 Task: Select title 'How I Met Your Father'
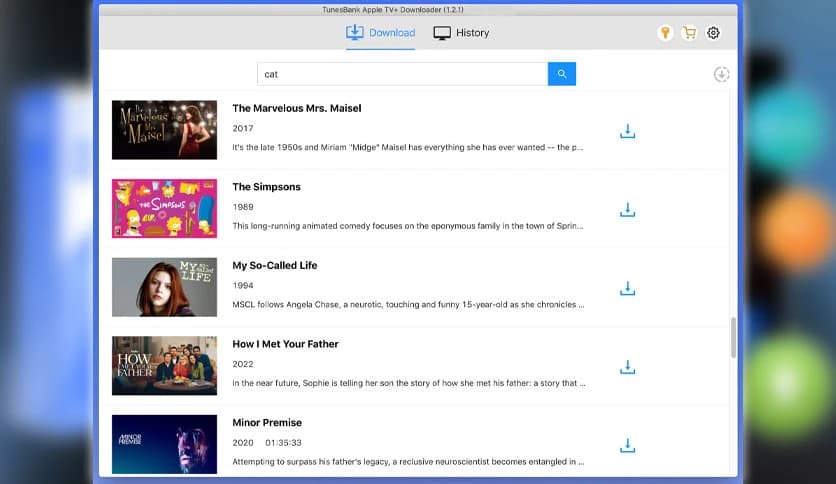(285, 344)
